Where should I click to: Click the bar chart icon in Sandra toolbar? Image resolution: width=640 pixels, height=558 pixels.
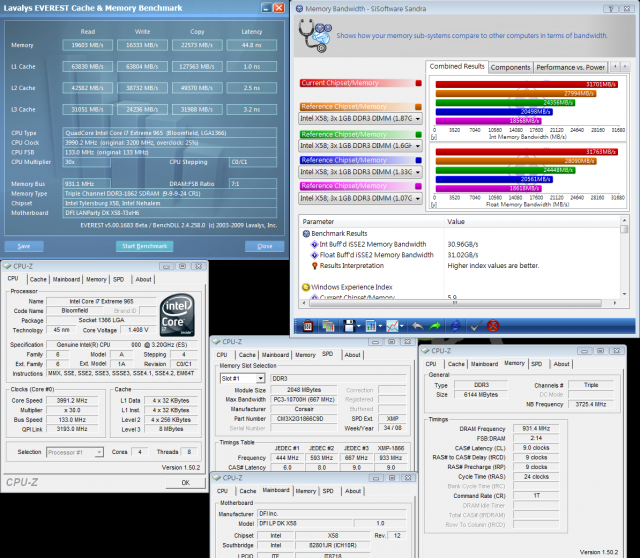tap(371, 326)
